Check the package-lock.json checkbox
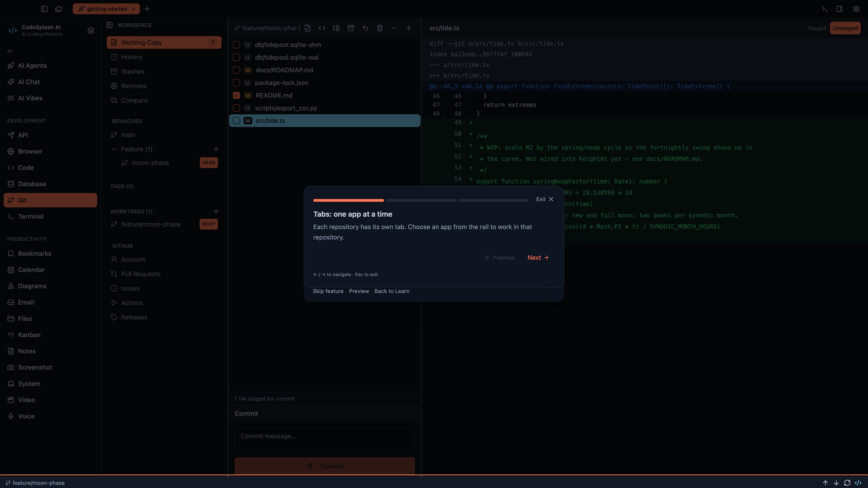This screenshot has width=868, height=488. 236,83
